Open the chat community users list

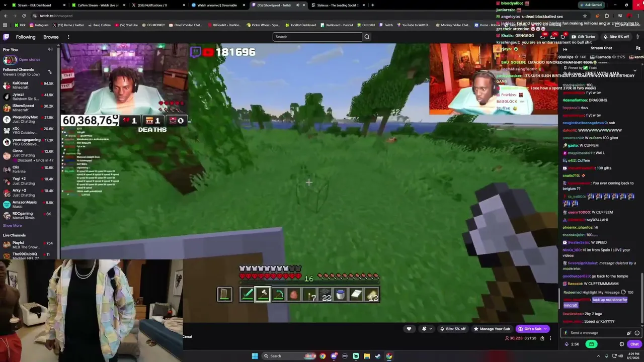click(638, 48)
